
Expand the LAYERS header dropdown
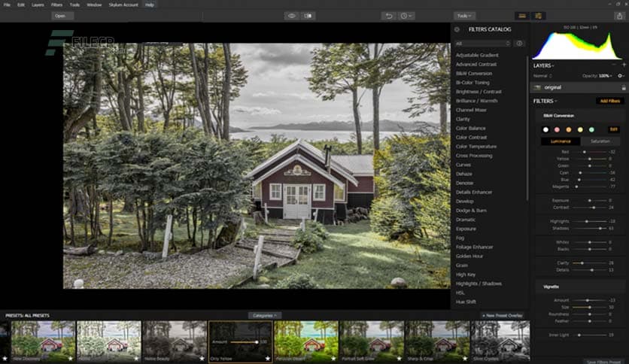click(x=543, y=65)
